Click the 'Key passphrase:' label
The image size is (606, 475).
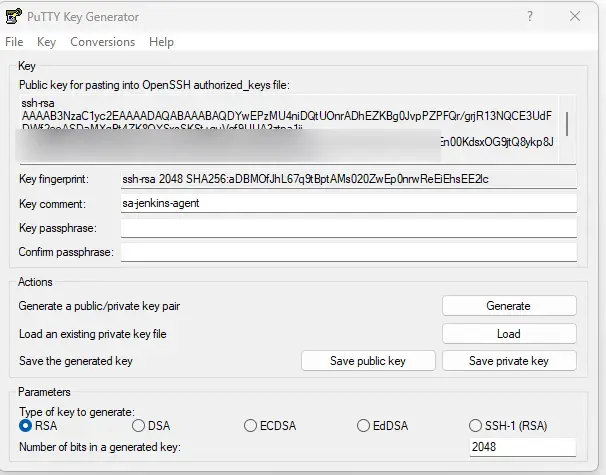(x=58, y=228)
